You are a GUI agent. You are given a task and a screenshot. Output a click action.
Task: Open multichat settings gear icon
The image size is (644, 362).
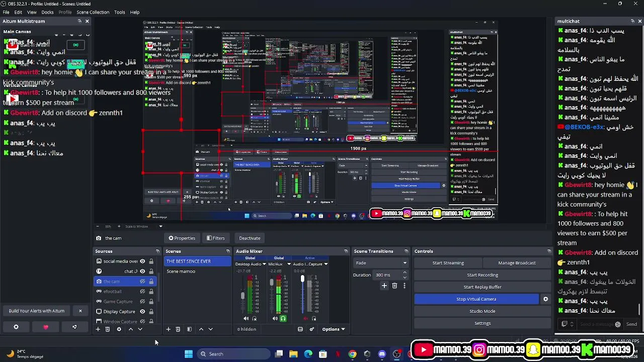618,324
